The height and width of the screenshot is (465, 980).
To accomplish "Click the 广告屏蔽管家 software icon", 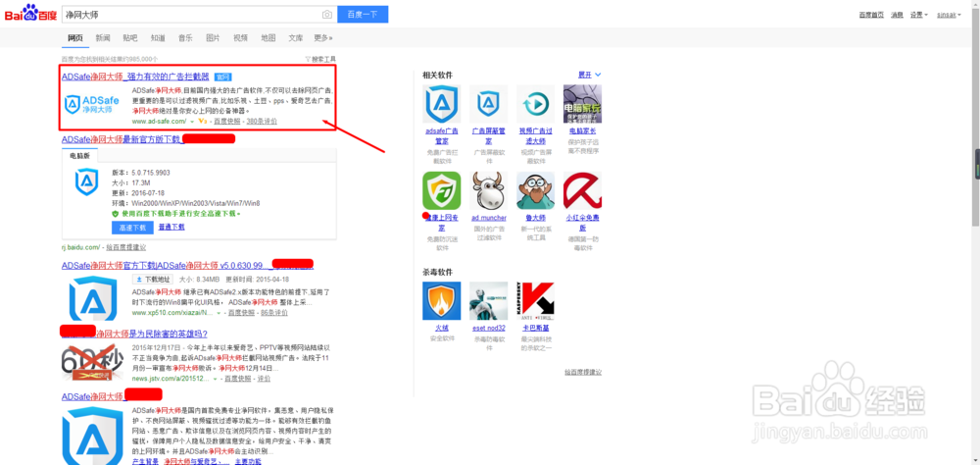I will [x=488, y=103].
